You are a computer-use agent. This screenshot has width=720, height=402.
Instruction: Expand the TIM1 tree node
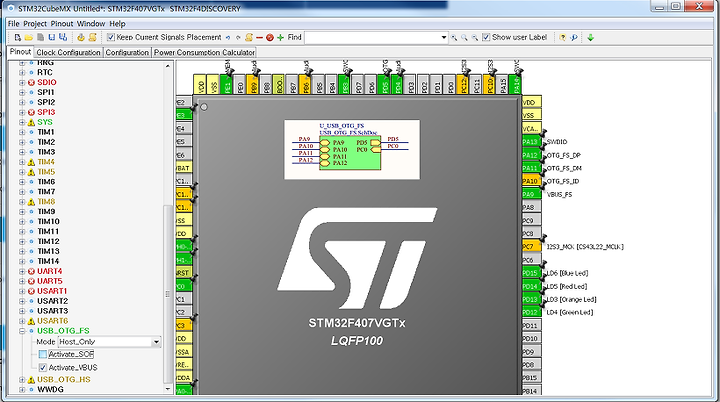(x=22, y=132)
